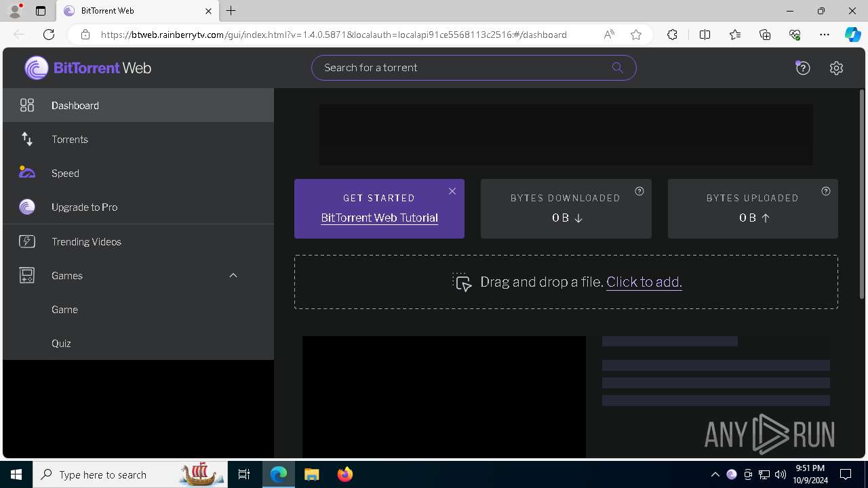
Task: Open Trending Videos section
Action: point(138,241)
